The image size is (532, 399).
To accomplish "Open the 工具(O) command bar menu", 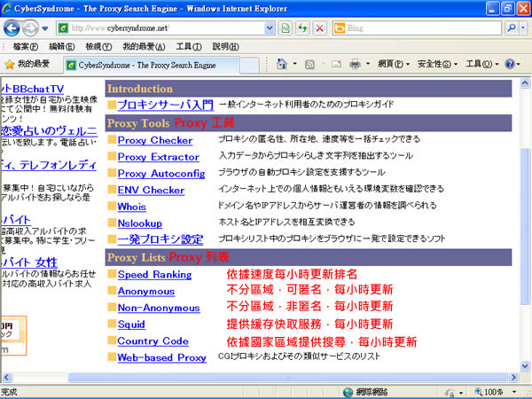I will (x=482, y=64).
